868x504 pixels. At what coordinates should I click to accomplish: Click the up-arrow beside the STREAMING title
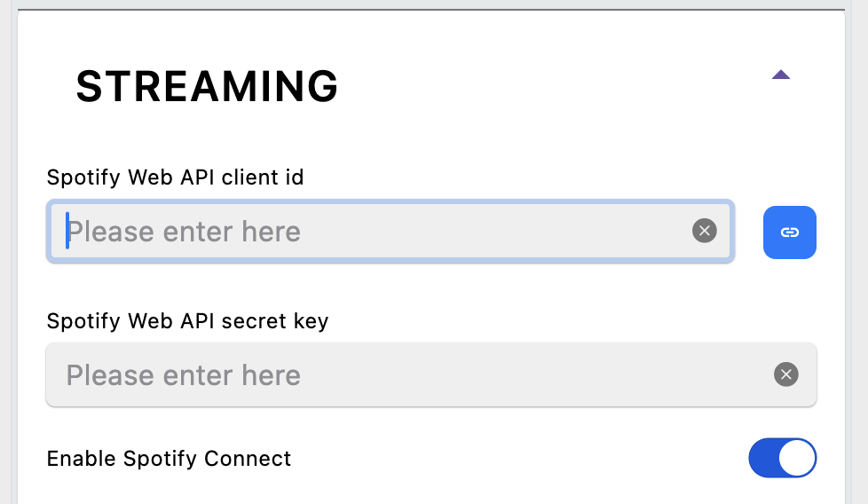tap(781, 75)
